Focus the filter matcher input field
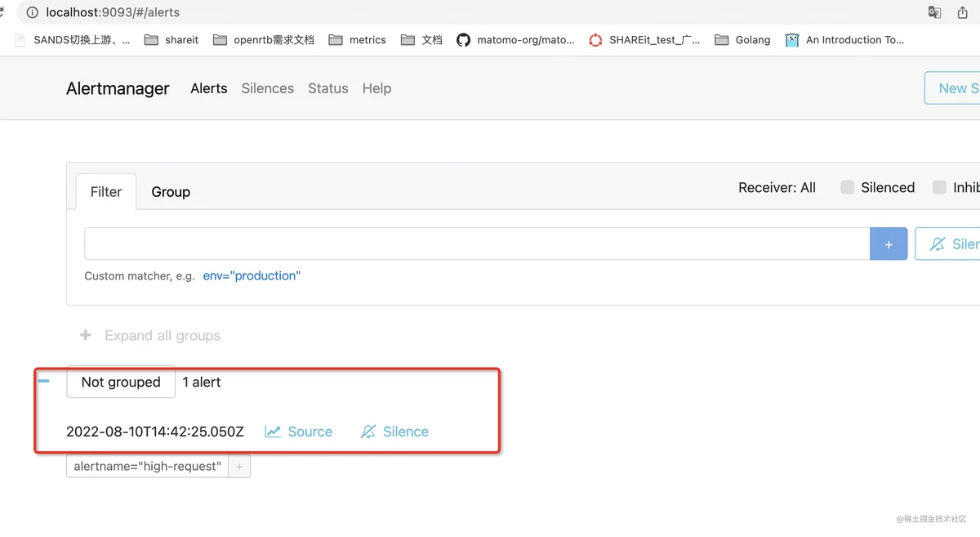This screenshot has width=980, height=537. click(478, 244)
